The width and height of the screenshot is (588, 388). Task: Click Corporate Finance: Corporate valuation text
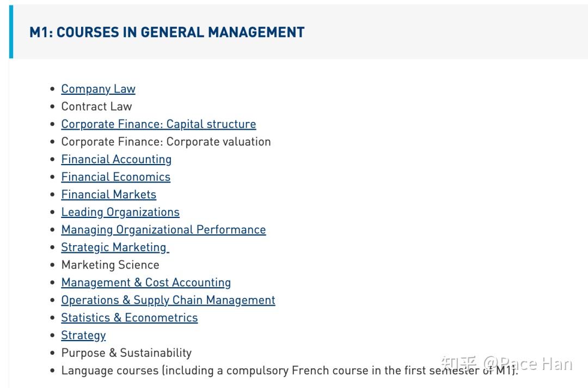pos(166,142)
